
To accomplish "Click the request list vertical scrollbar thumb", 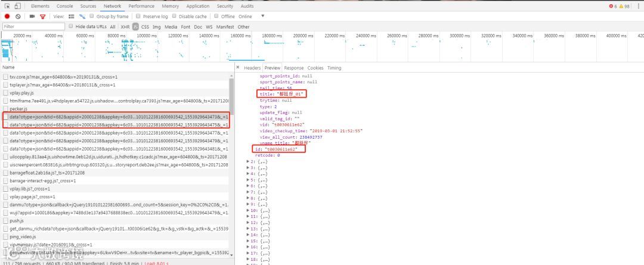I will pyautogui.click(x=231, y=96).
